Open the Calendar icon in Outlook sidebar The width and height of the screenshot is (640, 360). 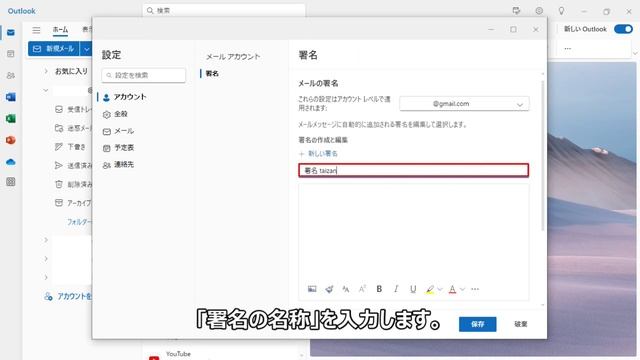click(11, 54)
